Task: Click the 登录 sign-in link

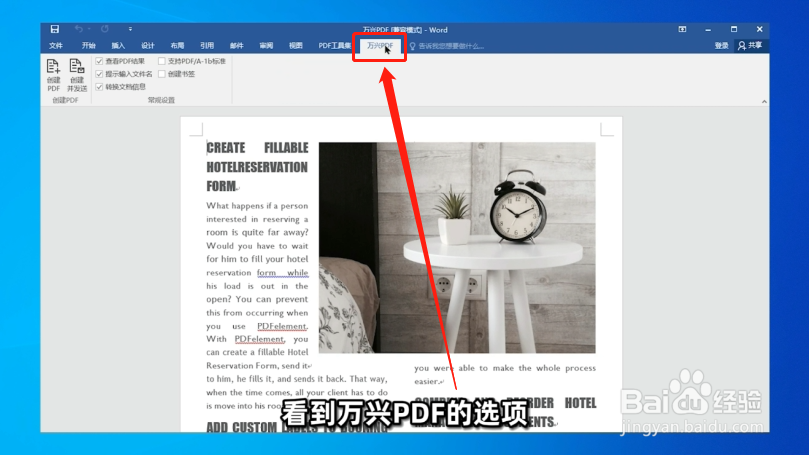Action: coord(721,46)
